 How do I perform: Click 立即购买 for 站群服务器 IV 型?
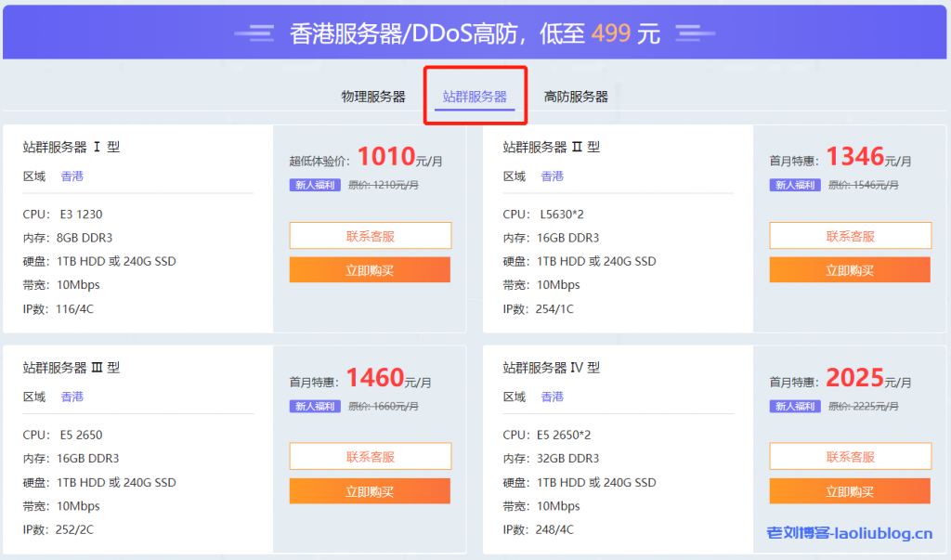coord(850,490)
